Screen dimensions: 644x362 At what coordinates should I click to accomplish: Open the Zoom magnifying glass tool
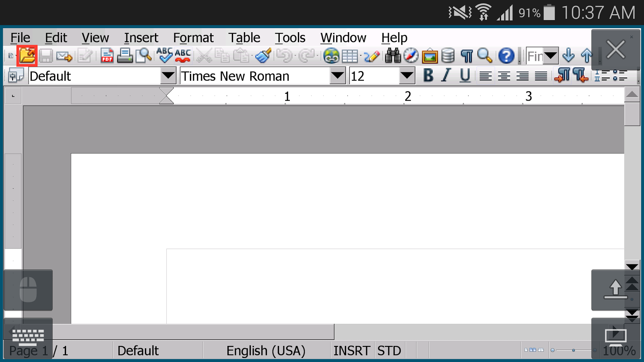tap(485, 56)
